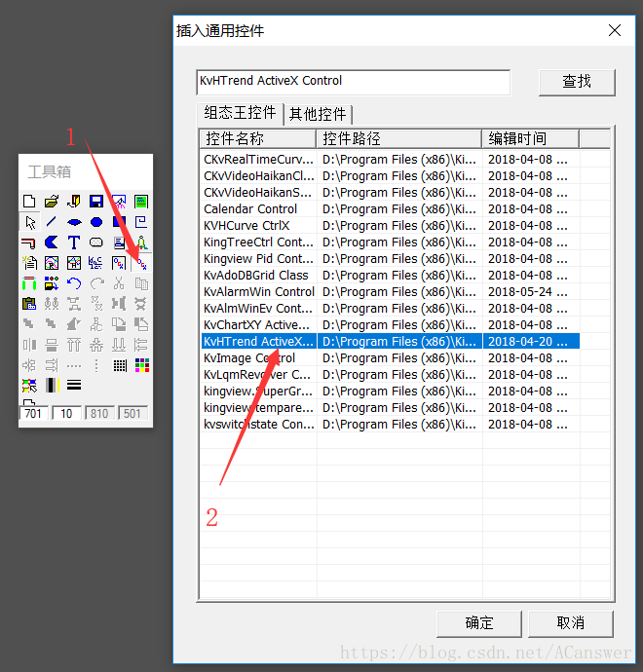Click the colored blocks with cursor icon

(29, 386)
